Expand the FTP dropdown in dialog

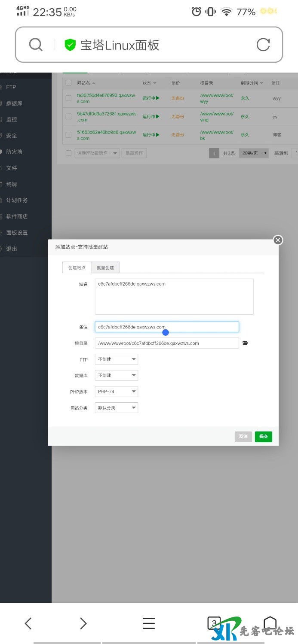[x=117, y=359]
